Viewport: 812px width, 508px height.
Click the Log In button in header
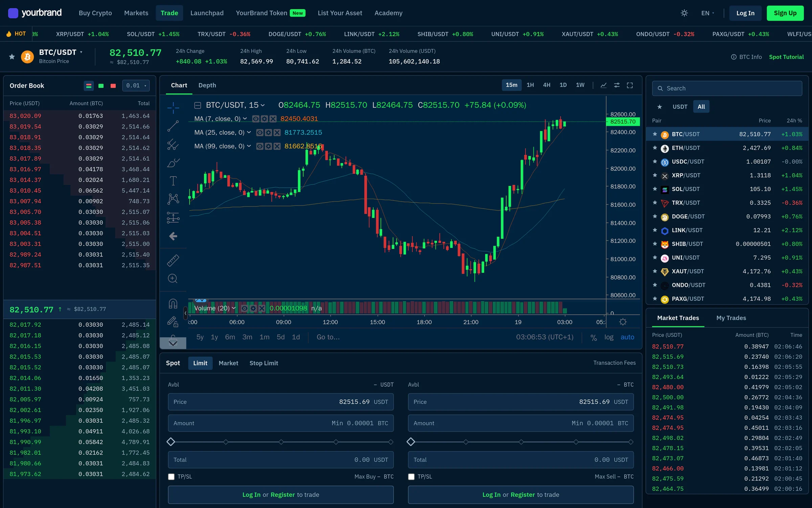(745, 13)
